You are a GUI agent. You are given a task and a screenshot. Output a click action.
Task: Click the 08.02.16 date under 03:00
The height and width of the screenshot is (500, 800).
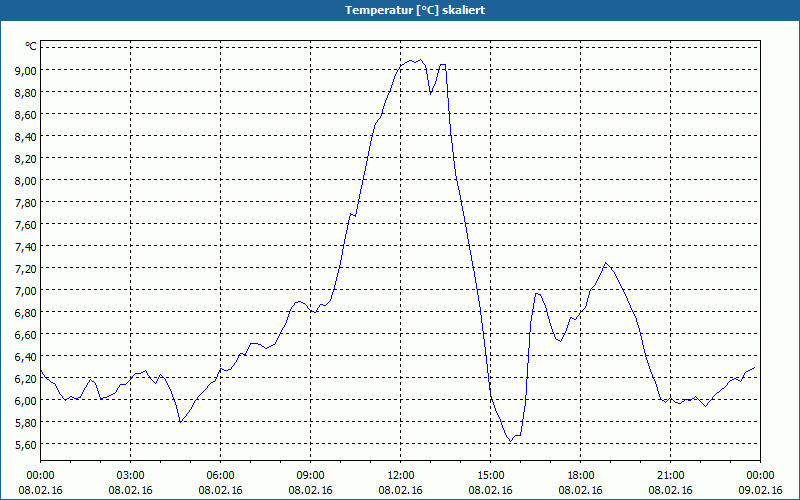tap(131, 490)
